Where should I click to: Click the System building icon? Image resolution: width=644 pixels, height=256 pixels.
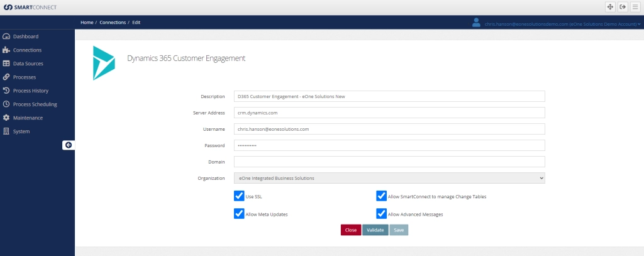6,131
